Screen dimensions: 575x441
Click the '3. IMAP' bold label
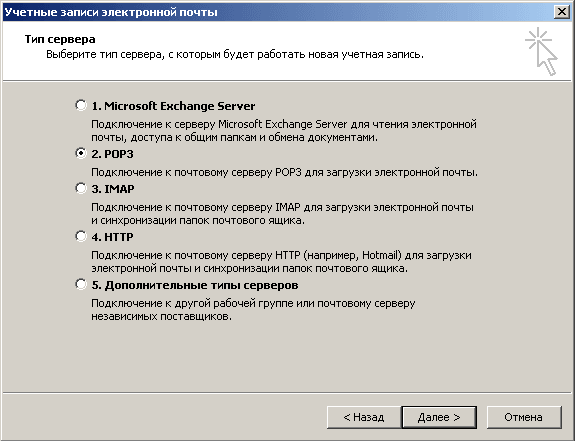[113, 189]
